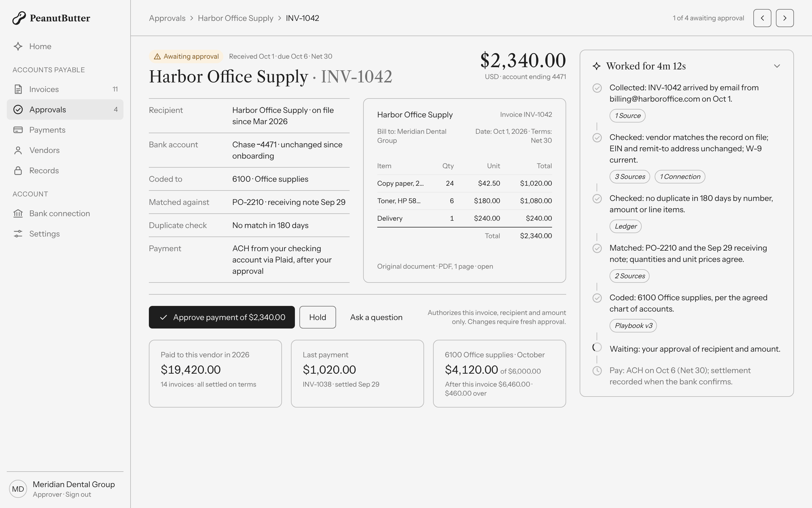Open the 2 Sources chip
Viewport: 812px width, 508px height.
tap(630, 276)
